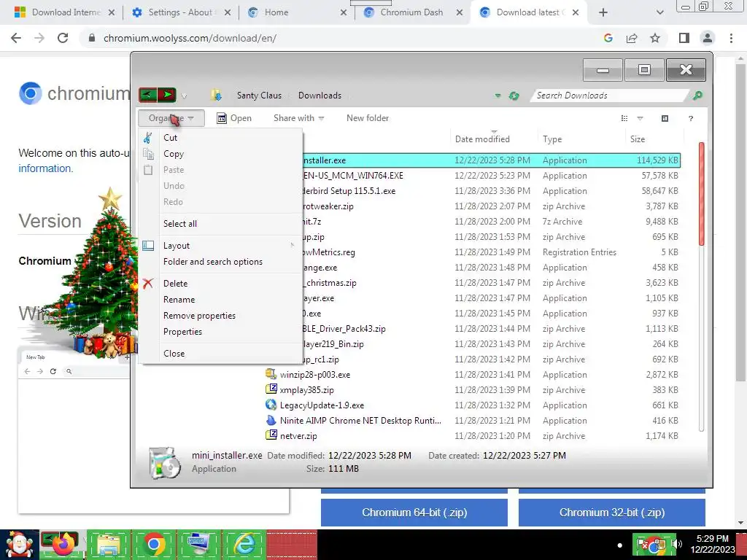
Task: Open the Organize menu button
Action: (x=171, y=118)
